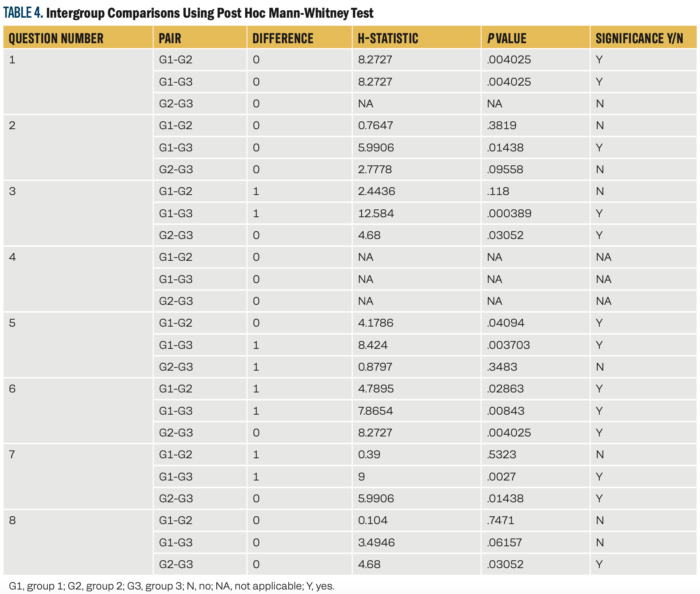Click H-statistic value 7.8654

coord(375,411)
